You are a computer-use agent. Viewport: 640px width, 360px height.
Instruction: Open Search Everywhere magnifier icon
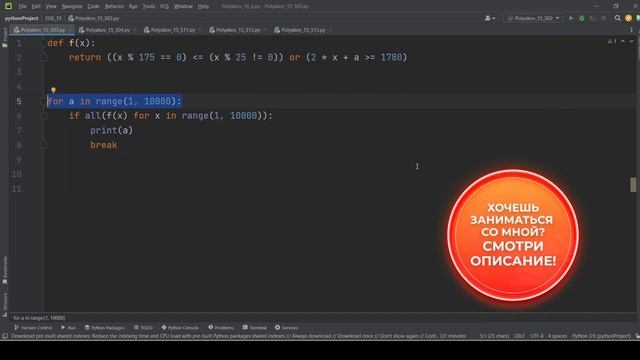(x=618, y=18)
